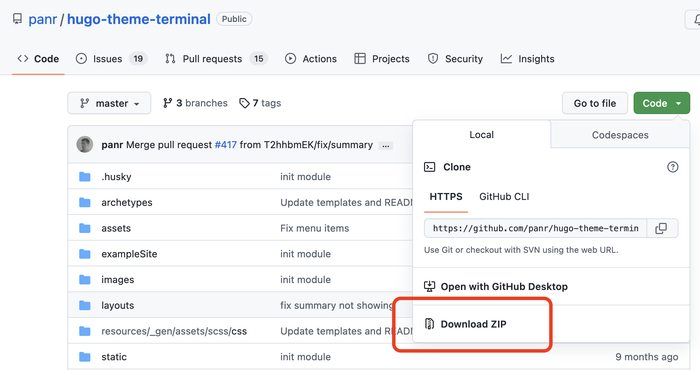Open pull request #417 link

pos(225,145)
